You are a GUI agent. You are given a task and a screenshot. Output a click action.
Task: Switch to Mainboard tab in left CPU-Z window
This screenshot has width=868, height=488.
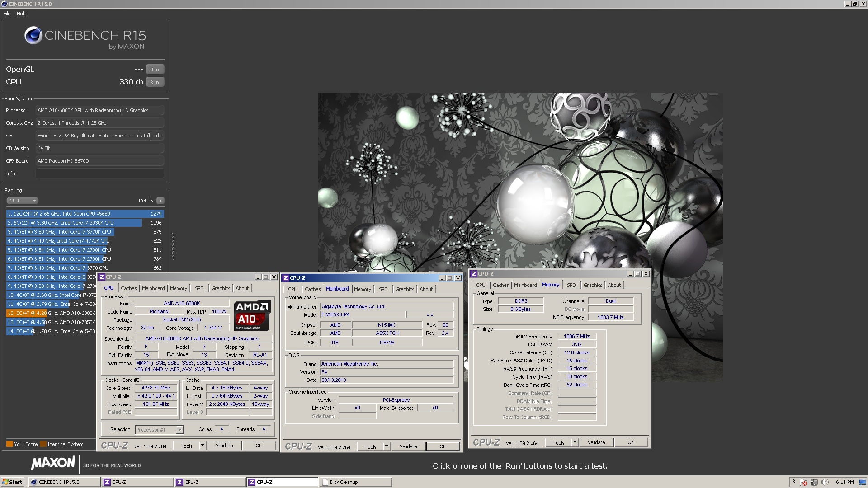[153, 288]
